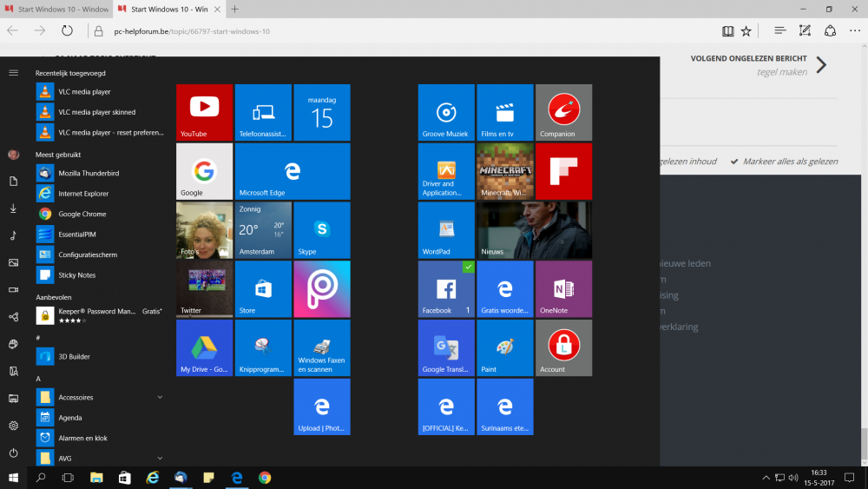Open a new browser tab
Viewport: 868px width, 489px height.
point(234,9)
